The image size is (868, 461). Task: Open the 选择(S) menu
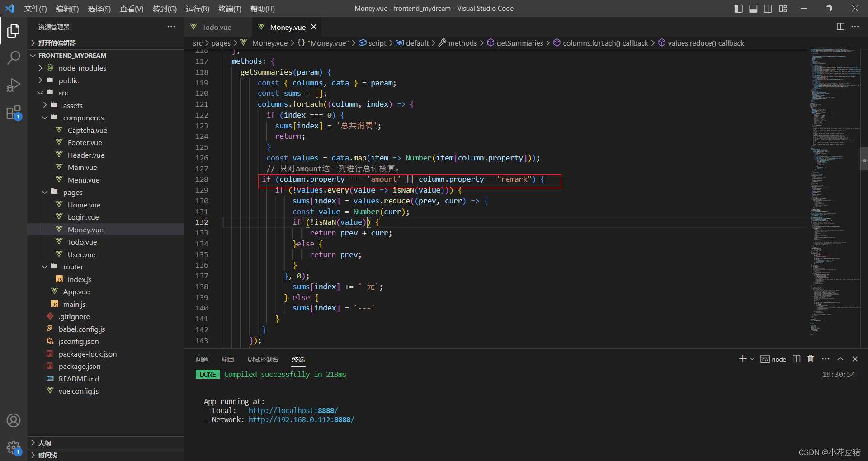pos(99,9)
